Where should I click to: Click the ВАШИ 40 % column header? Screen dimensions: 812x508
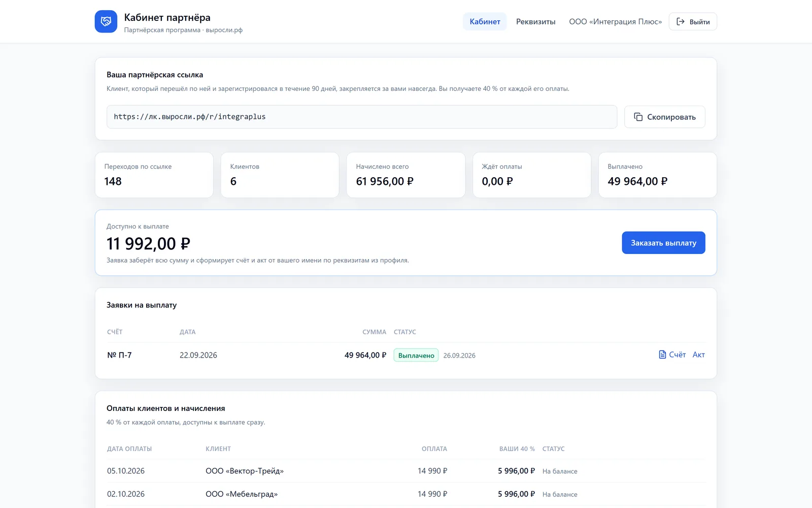pyautogui.click(x=517, y=449)
